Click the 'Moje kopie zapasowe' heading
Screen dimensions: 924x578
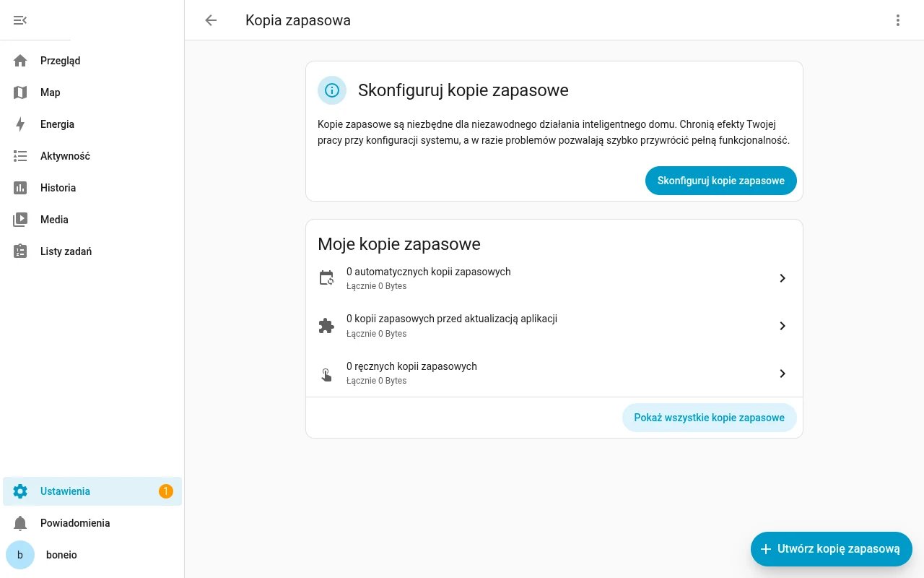(x=399, y=244)
